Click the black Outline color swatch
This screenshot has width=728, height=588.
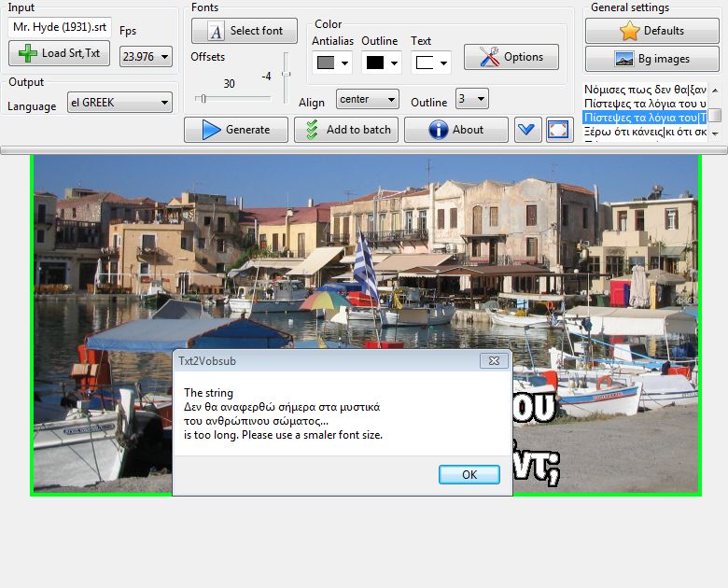375,63
